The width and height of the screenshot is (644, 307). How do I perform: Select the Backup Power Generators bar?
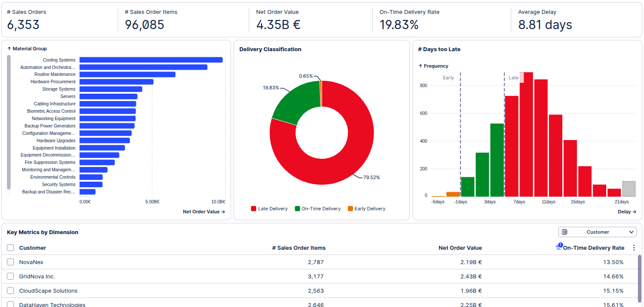click(107, 126)
